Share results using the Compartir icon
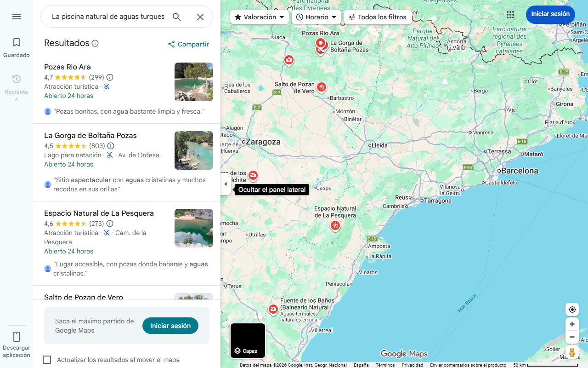Screen dimensions: 588x368 pos(188,44)
